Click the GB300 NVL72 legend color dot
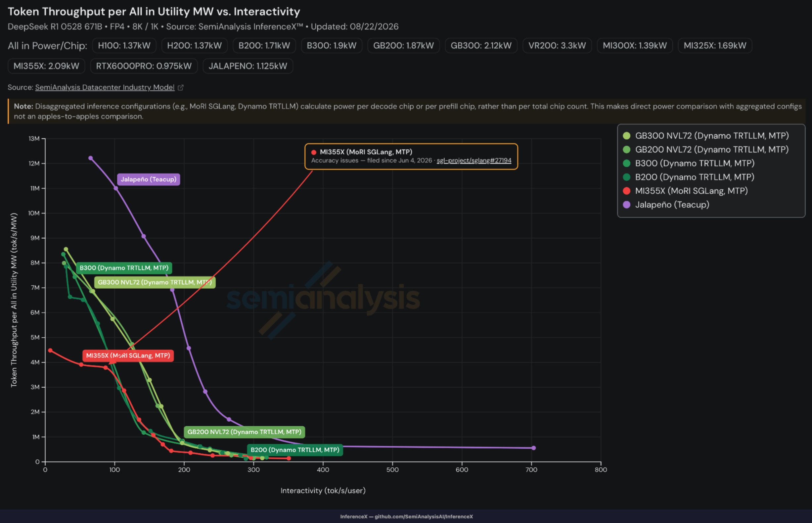This screenshot has height=523, width=812. 627,136
